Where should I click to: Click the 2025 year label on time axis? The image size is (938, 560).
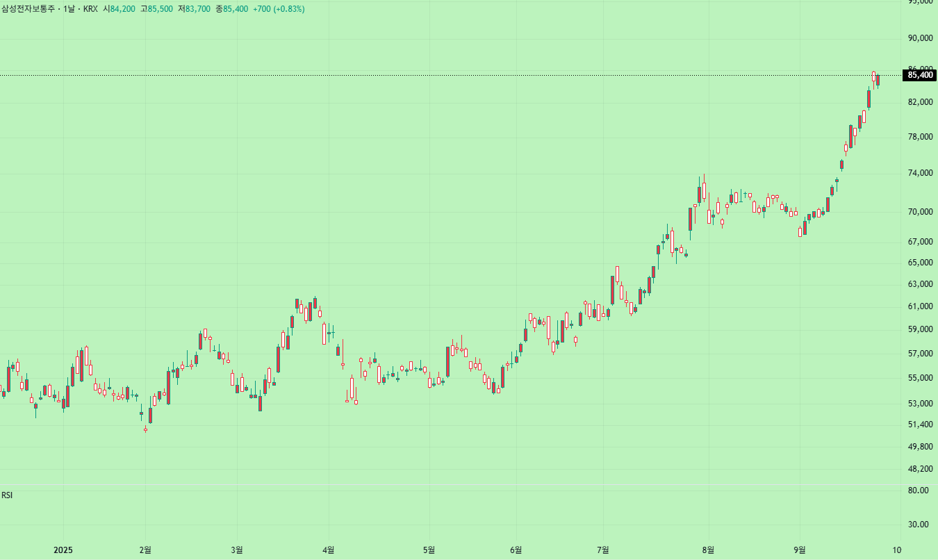[x=63, y=550]
